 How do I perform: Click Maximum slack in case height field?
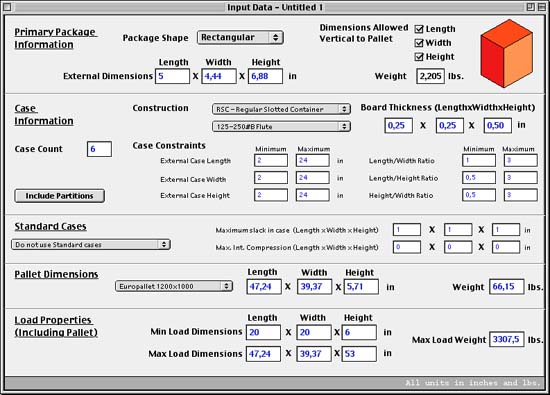coord(506,230)
